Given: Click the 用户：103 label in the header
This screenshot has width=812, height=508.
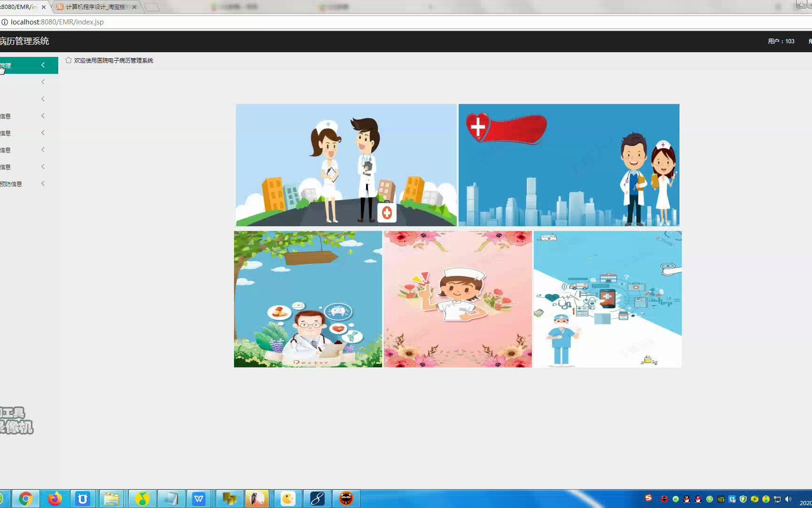Looking at the screenshot, I should (x=780, y=41).
